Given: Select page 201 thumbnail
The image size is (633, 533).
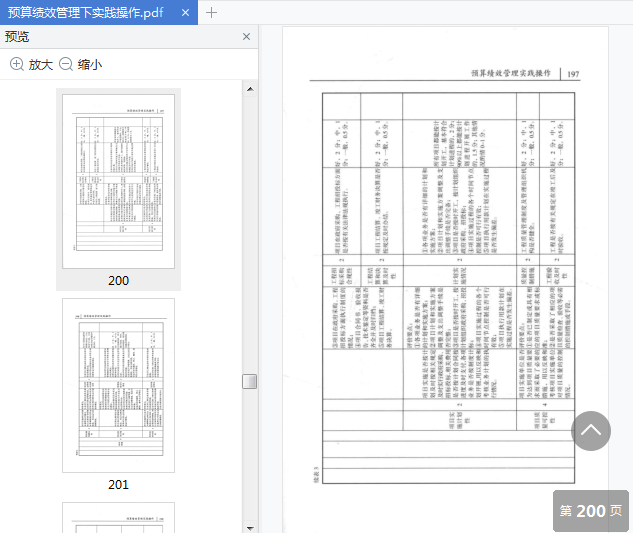Looking at the screenshot, I should 118,385.
